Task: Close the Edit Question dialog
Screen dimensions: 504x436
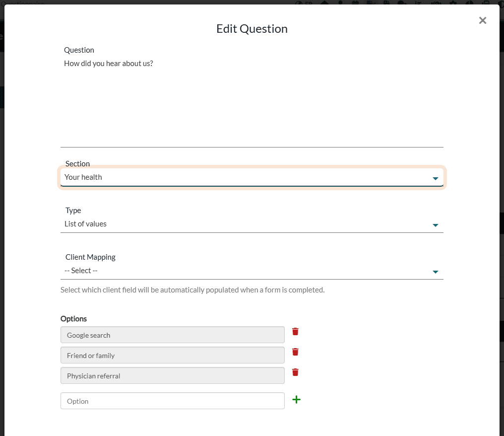Action: click(x=483, y=20)
